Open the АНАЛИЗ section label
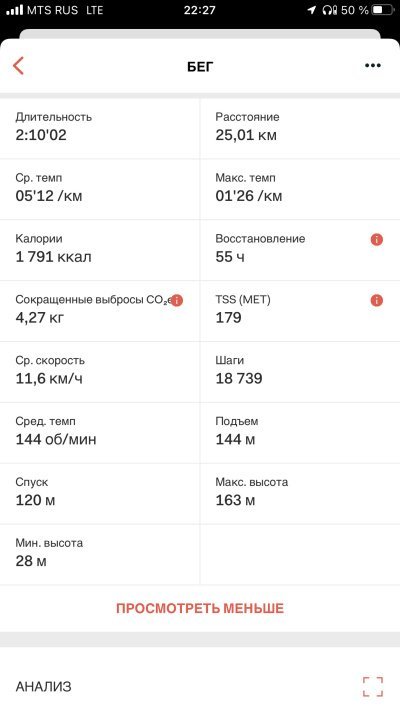The width and height of the screenshot is (400, 711). [x=44, y=687]
